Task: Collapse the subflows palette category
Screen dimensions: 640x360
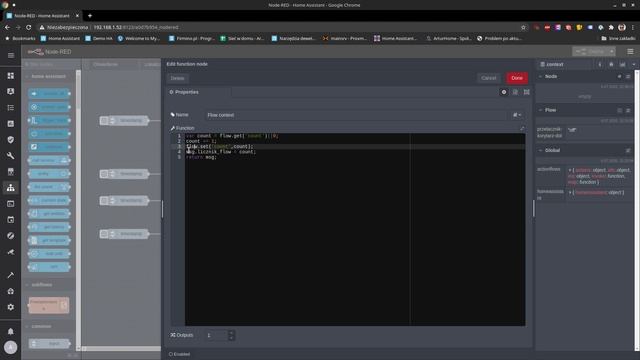Action: coord(42,284)
